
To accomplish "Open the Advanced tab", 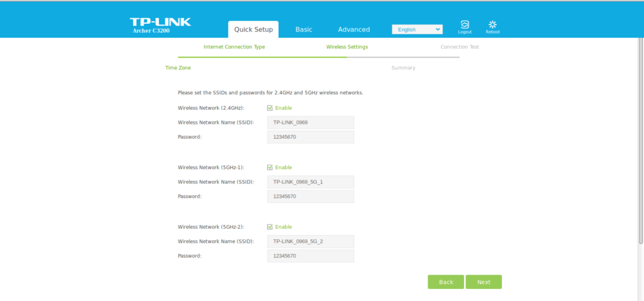I will pos(353,30).
